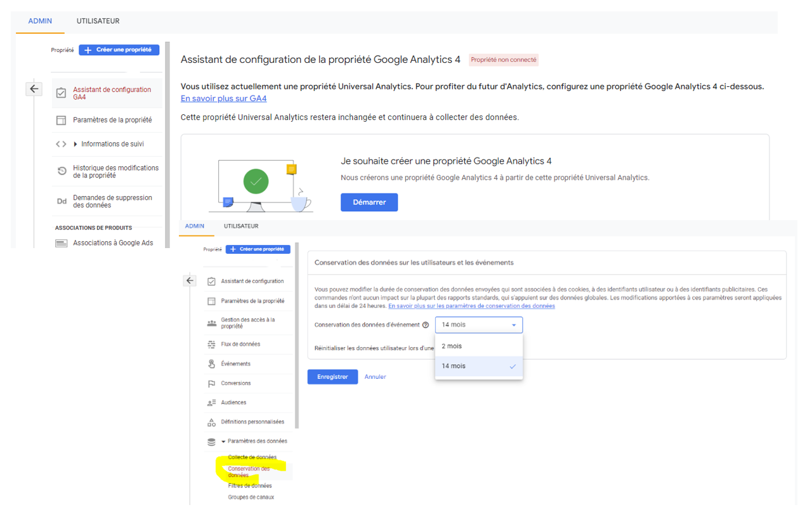This screenshot has height=526, width=812.
Task: Click the Google Ads associations icon
Action: 62,243
